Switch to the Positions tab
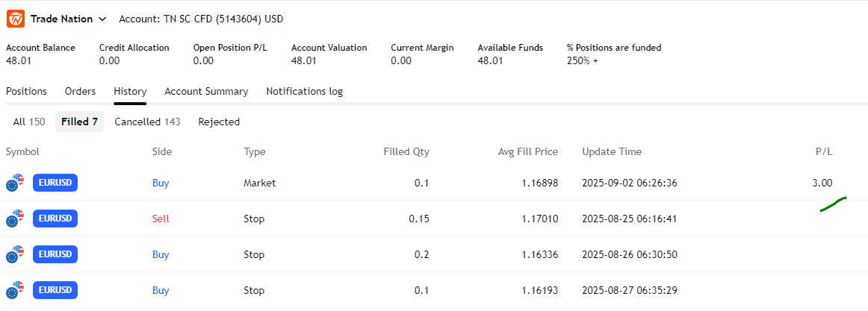Screen dimensions: 868x311 coord(26,91)
